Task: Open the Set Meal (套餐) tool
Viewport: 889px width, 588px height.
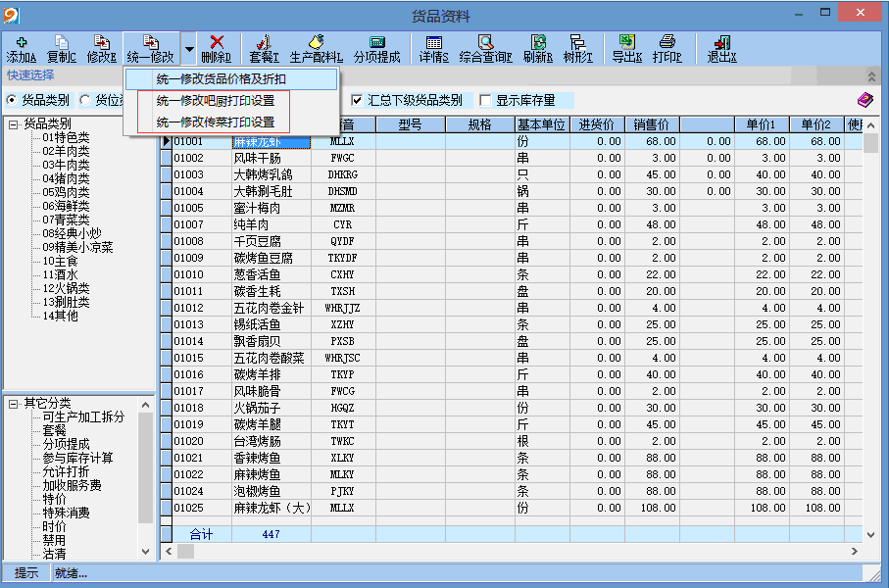Action: pyautogui.click(x=262, y=43)
